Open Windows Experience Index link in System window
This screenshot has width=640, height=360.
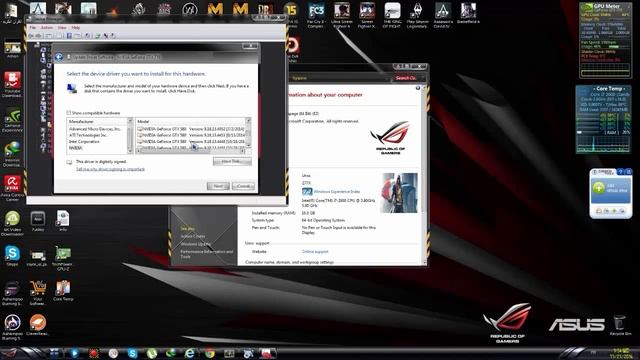[337, 191]
